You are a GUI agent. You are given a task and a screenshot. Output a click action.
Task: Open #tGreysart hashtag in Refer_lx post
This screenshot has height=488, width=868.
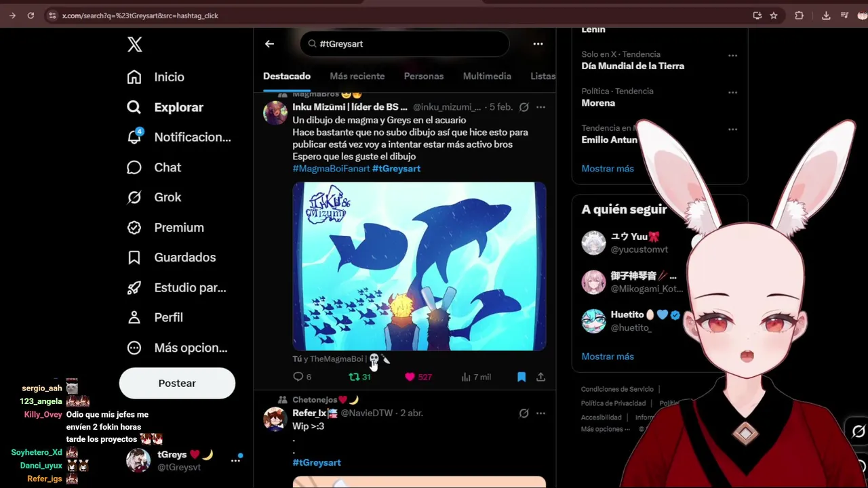point(317,462)
